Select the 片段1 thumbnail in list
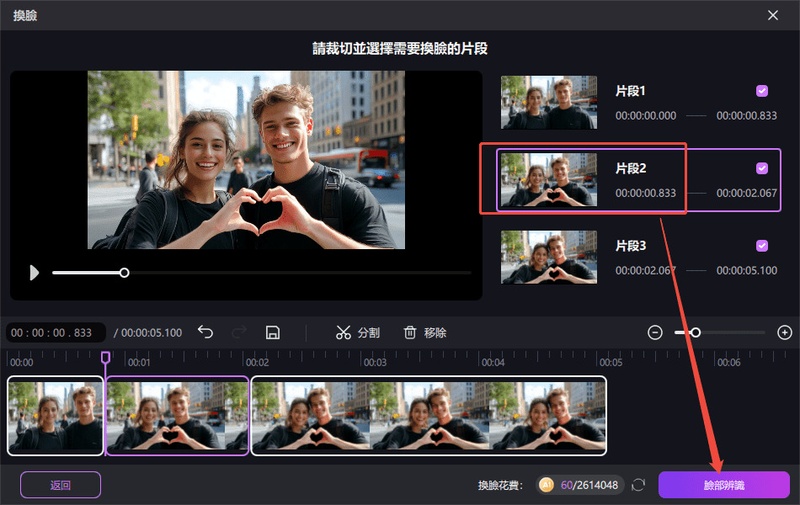 (x=548, y=102)
